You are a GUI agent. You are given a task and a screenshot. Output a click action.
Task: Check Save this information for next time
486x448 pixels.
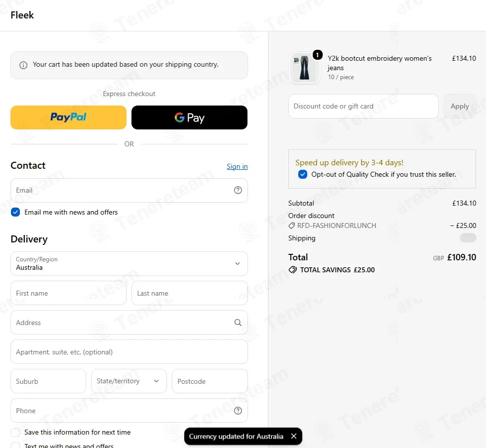[15, 432]
